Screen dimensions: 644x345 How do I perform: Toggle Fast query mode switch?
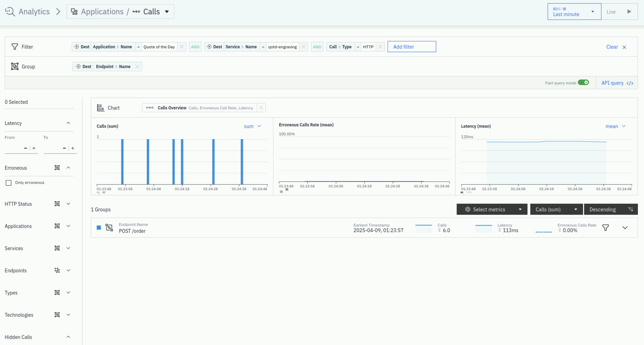pos(583,83)
